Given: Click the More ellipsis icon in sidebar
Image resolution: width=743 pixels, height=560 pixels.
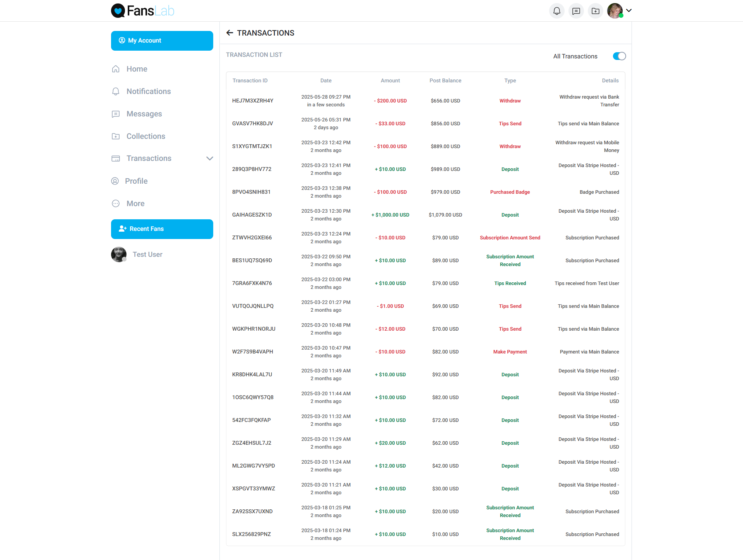Looking at the screenshot, I should click(x=116, y=203).
